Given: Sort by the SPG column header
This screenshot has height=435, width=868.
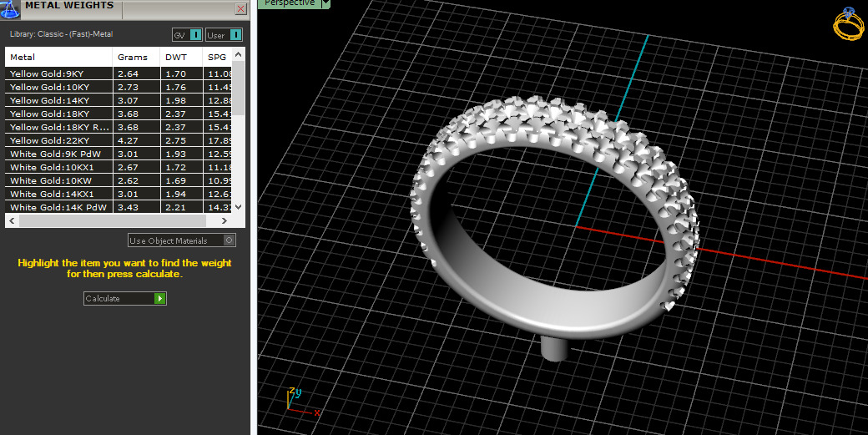Looking at the screenshot, I should click(x=218, y=57).
